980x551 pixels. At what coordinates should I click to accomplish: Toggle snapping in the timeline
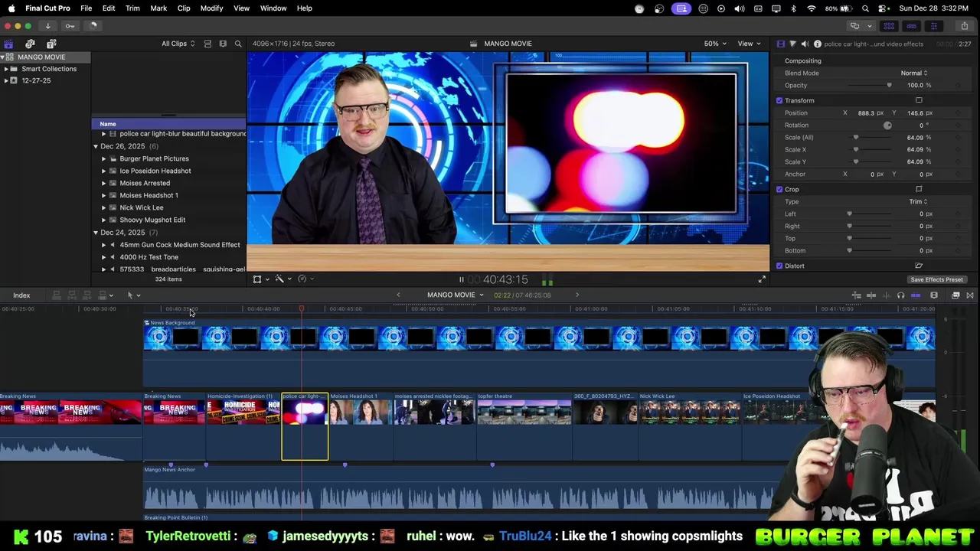915,295
